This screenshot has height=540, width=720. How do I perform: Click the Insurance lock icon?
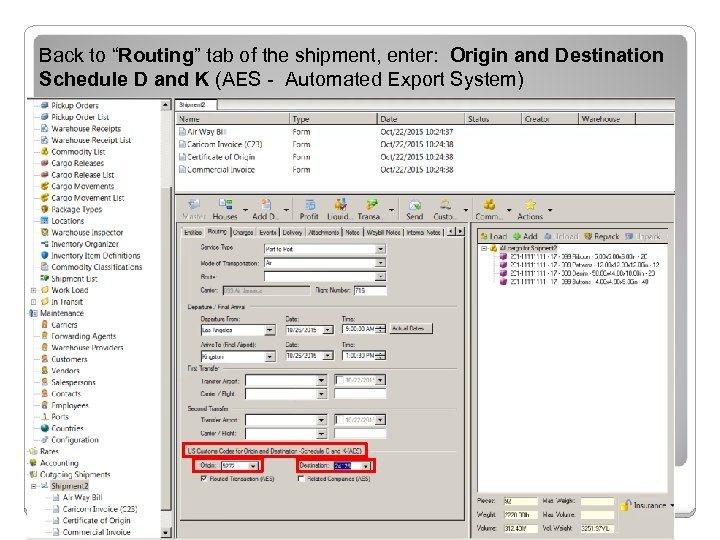click(625, 505)
